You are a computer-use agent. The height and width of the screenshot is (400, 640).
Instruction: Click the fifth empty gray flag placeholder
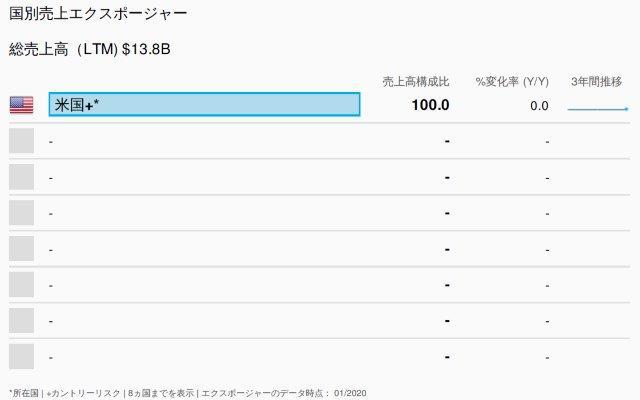[x=21, y=284]
